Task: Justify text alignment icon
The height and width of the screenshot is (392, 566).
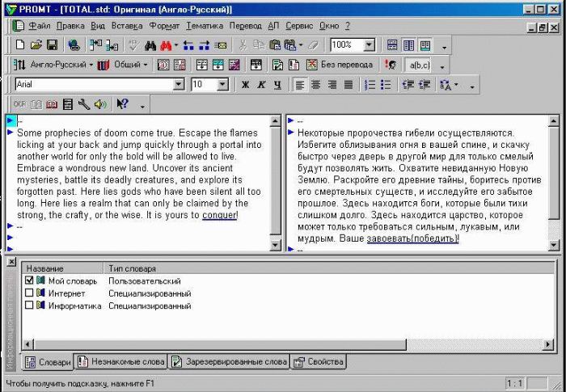Action: [348, 85]
